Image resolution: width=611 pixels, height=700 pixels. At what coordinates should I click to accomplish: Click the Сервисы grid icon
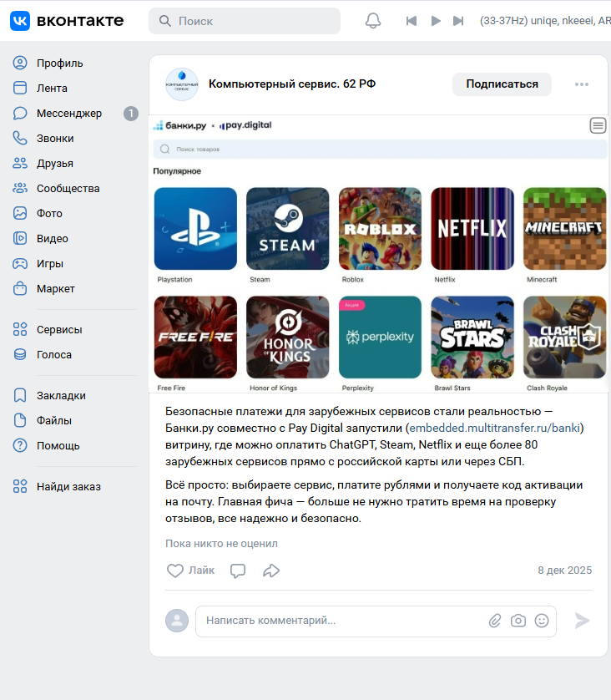[20, 329]
